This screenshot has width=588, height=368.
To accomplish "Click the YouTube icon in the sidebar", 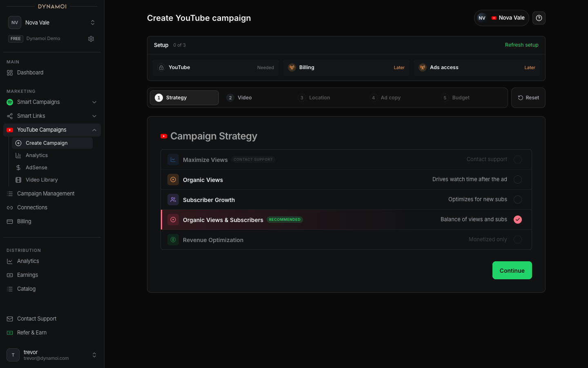I will coord(10,130).
